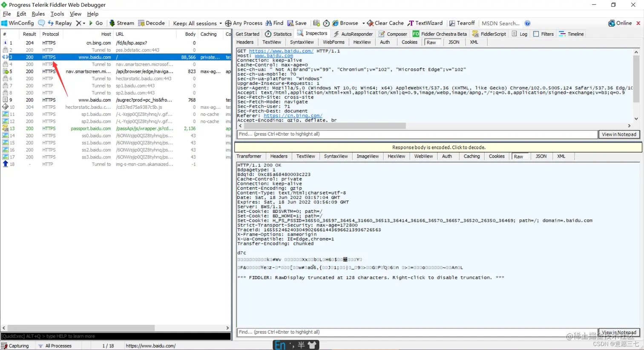The height and width of the screenshot is (350, 644).
Task: Select response ImageView inspector tab
Action: (368, 156)
